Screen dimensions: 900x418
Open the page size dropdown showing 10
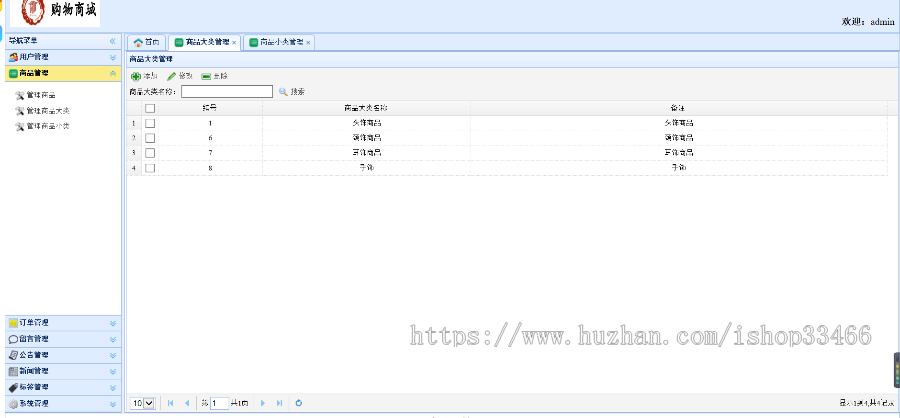pos(143,403)
